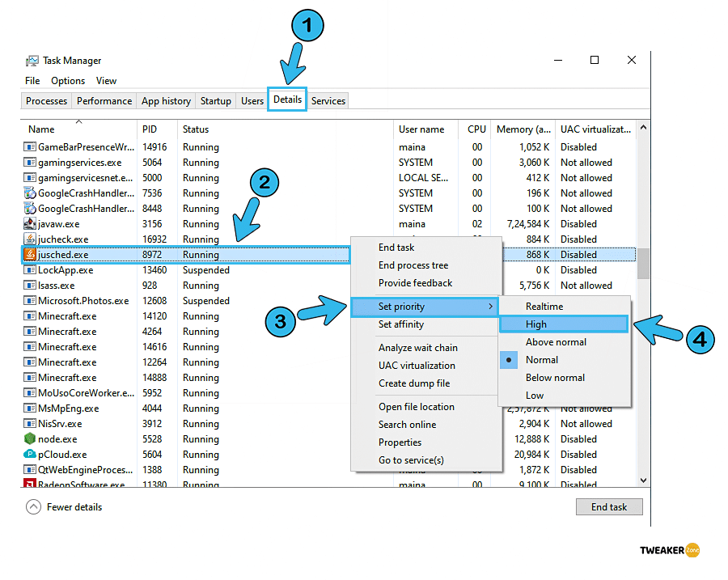The height and width of the screenshot is (580, 728).
Task: Click the MsMpEng.exe process icon
Action: click(30, 409)
